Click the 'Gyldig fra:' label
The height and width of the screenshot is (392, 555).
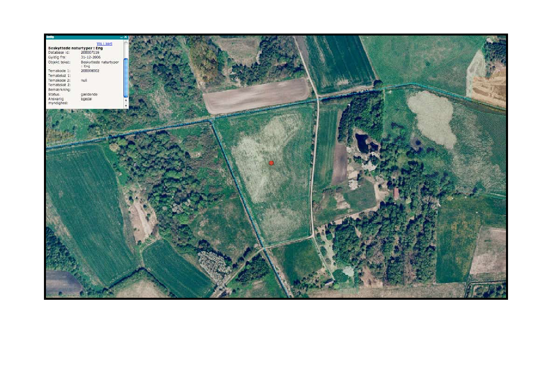[x=57, y=57]
